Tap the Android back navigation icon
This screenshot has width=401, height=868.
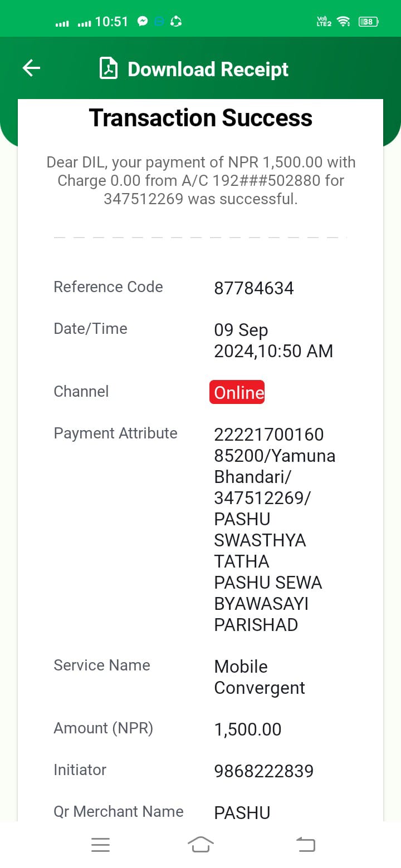305,845
